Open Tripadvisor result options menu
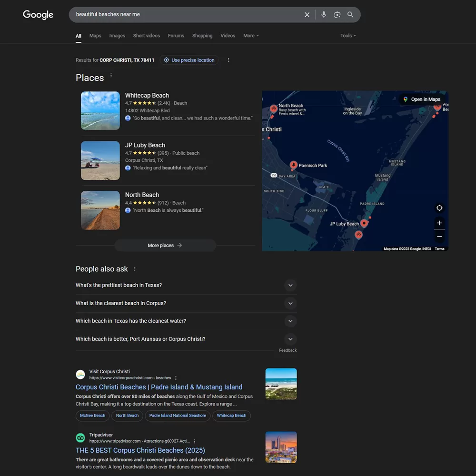The height and width of the screenshot is (476, 476). point(195,441)
